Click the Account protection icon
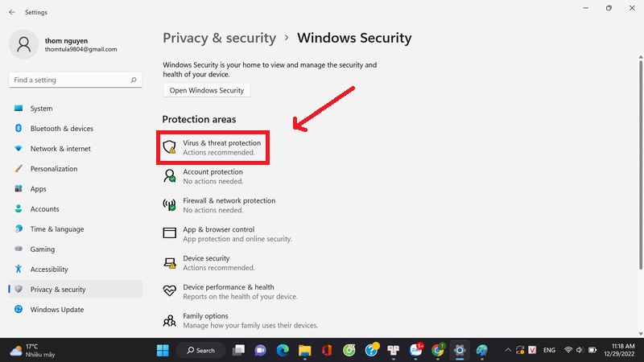 coord(169,176)
